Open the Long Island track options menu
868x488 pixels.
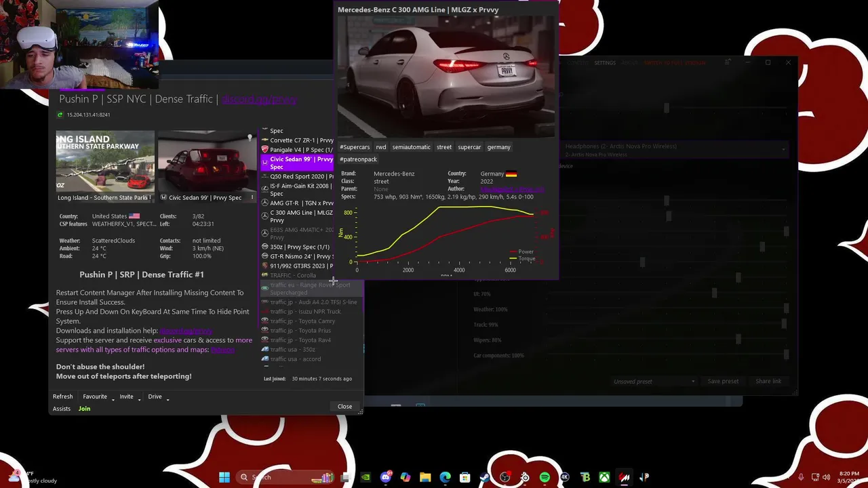pyautogui.click(x=151, y=198)
